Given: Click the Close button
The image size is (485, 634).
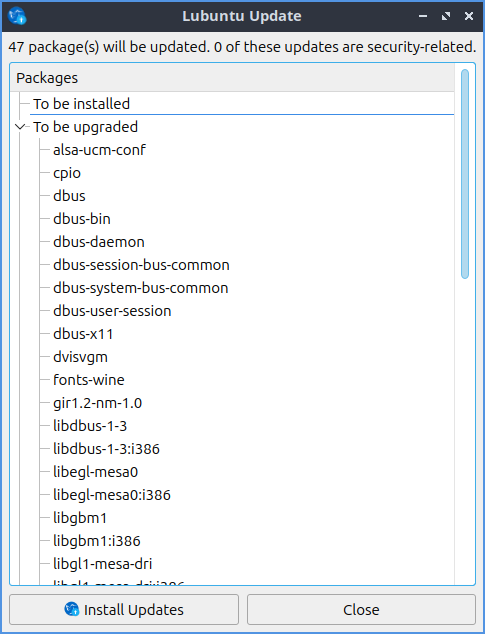Looking at the screenshot, I should tap(361, 609).
